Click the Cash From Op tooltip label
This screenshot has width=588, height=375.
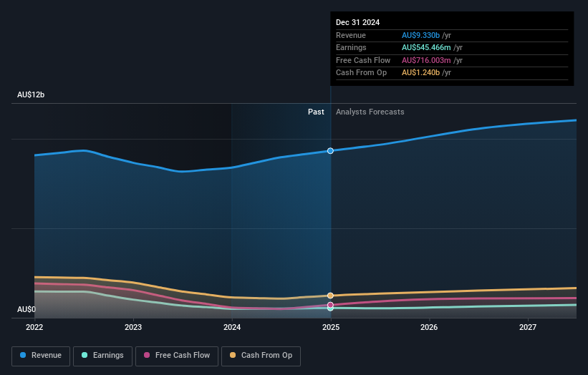[x=361, y=73]
